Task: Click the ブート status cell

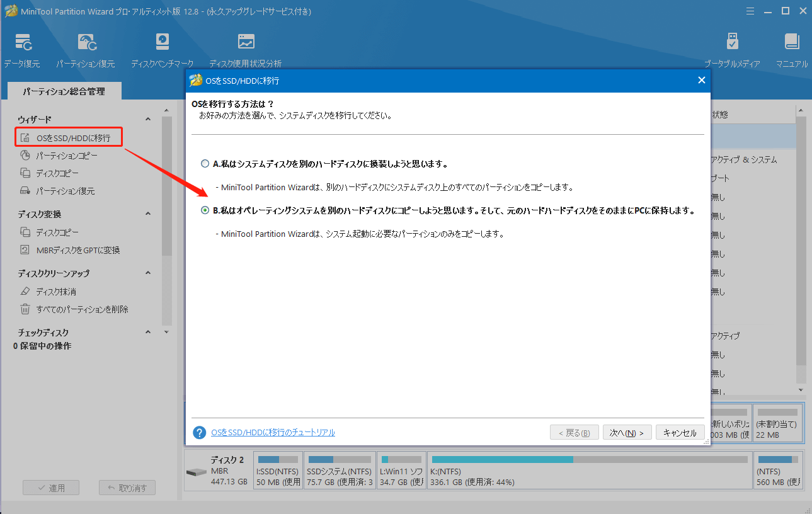Action: [x=719, y=178]
